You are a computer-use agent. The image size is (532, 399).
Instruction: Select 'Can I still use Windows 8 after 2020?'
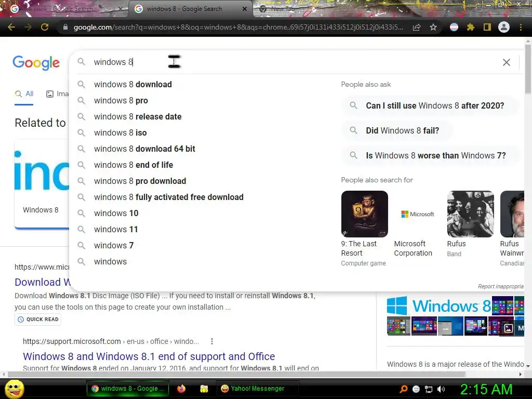click(x=430, y=105)
